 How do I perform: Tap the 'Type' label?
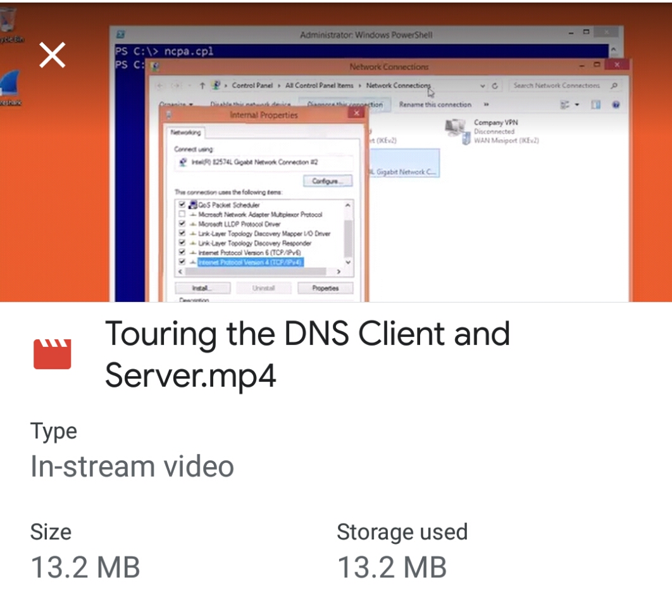pyautogui.click(x=54, y=431)
